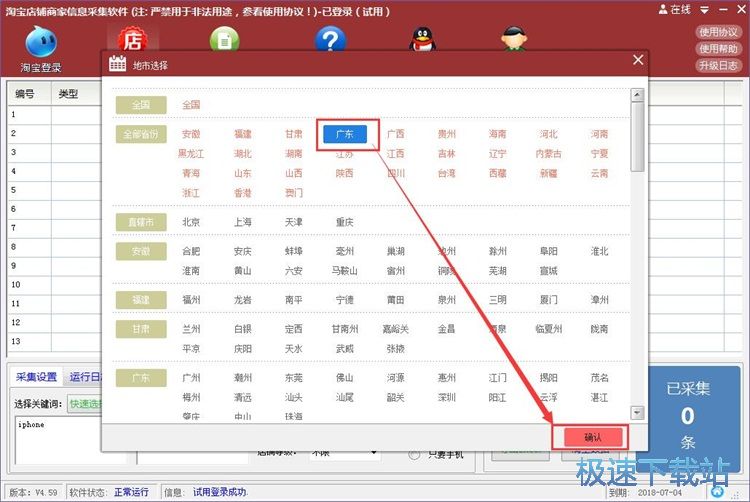Select 浙江 province
750x502 pixels.
tap(191, 193)
